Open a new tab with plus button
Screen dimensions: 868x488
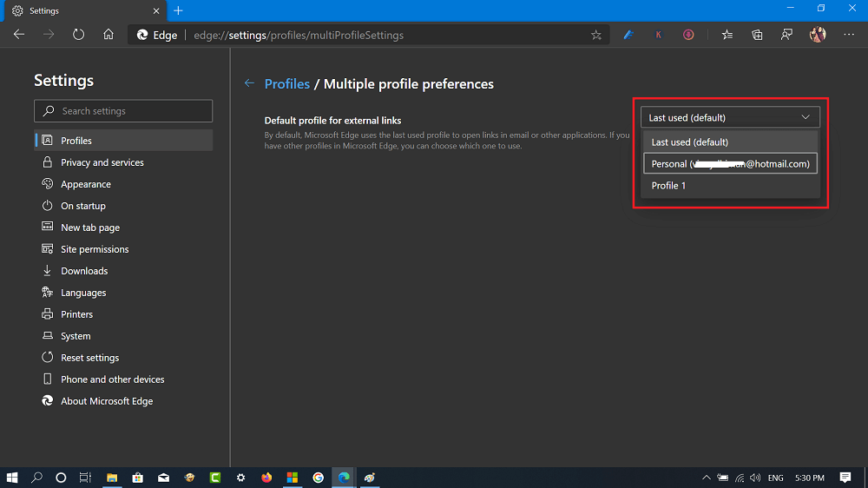178,10
